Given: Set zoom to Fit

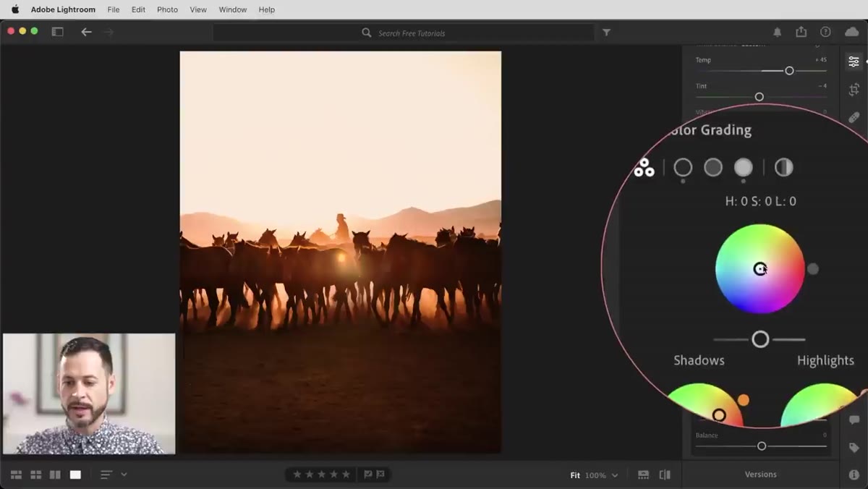Looking at the screenshot, I should [575, 475].
